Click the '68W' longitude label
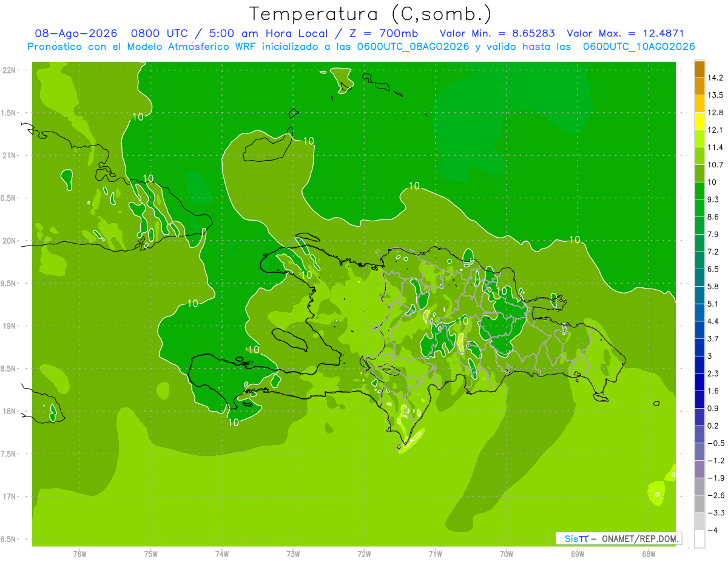728x562 pixels. 649,554
